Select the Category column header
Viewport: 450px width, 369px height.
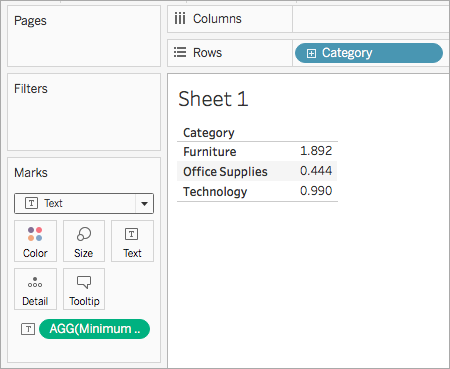tap(209, 133)
